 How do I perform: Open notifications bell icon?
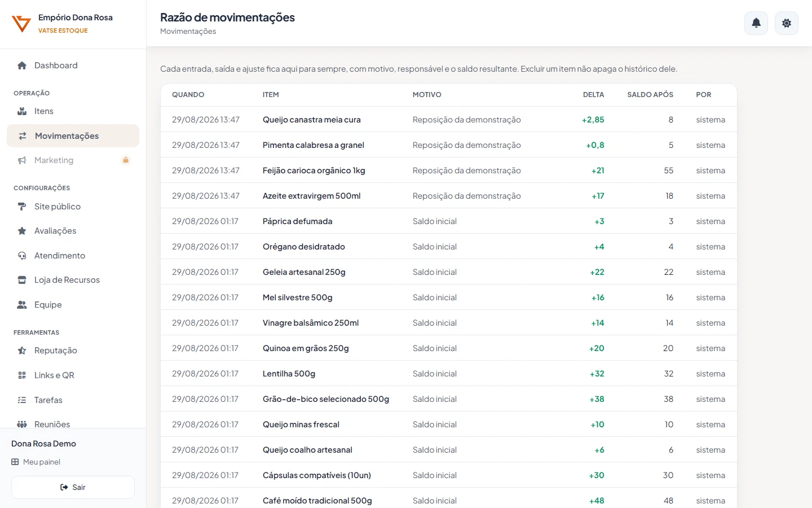(x=756, y=23)
